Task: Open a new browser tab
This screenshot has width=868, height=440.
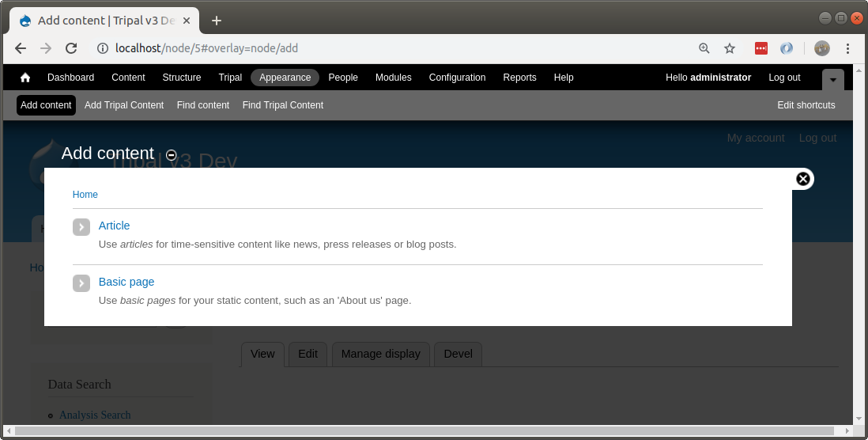Action: point(217,21)
